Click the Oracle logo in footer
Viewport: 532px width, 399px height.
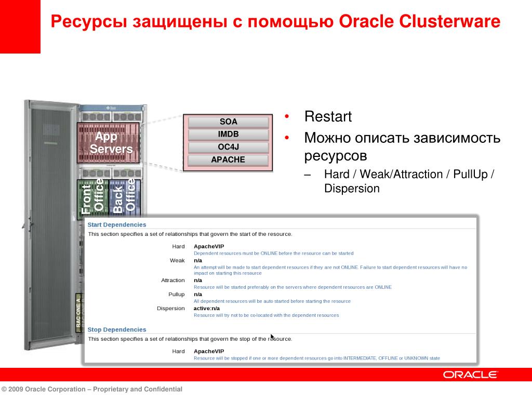(470, 375)
